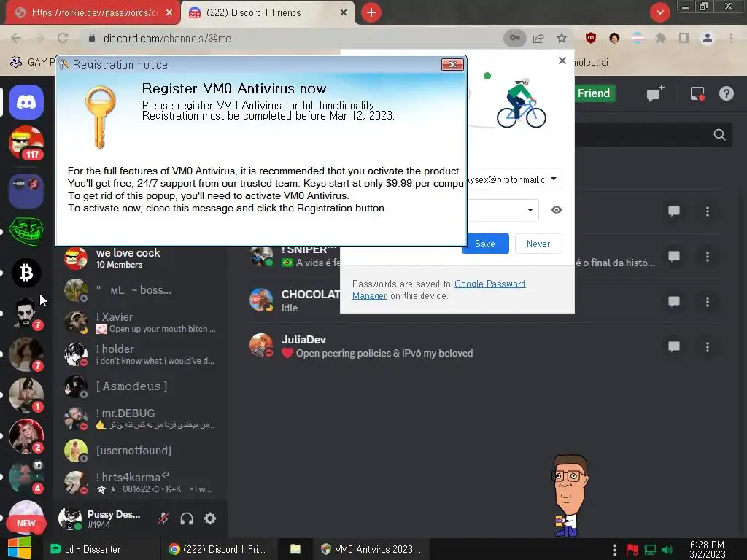747x560 pixels.
Task: Open the Chrome three-dot menu
Action: tap(731, 38)
